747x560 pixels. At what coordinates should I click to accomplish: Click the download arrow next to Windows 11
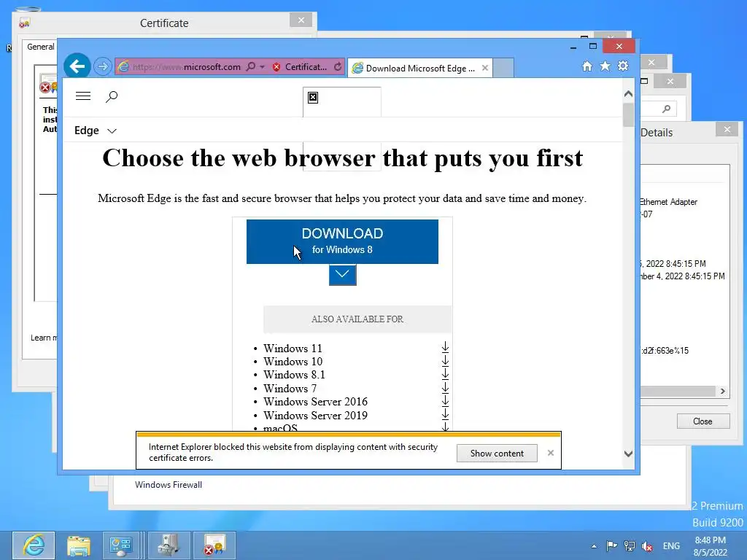(x=445, y=347)
